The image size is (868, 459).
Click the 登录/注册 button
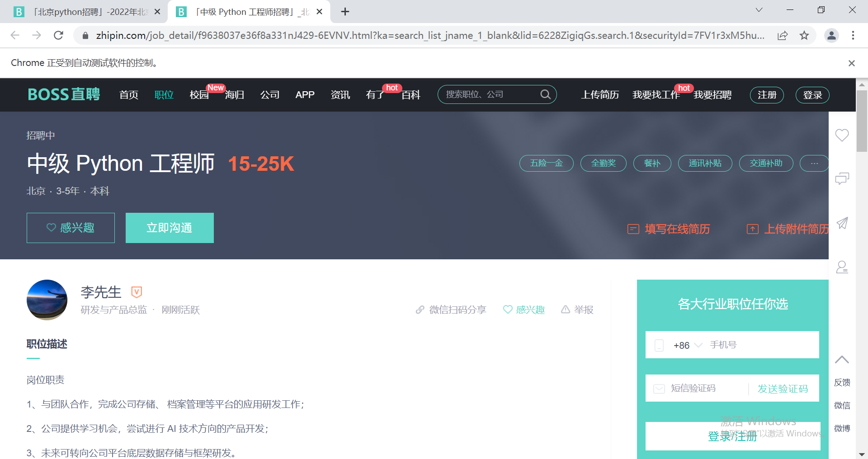[x=733, y=436]
